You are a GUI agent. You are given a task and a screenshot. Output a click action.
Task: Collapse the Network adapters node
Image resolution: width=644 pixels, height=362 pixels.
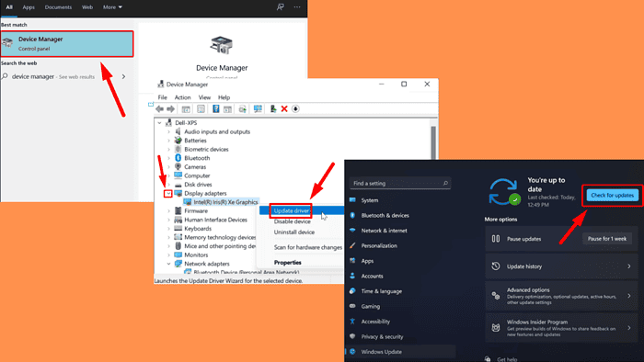pos(168,264)
